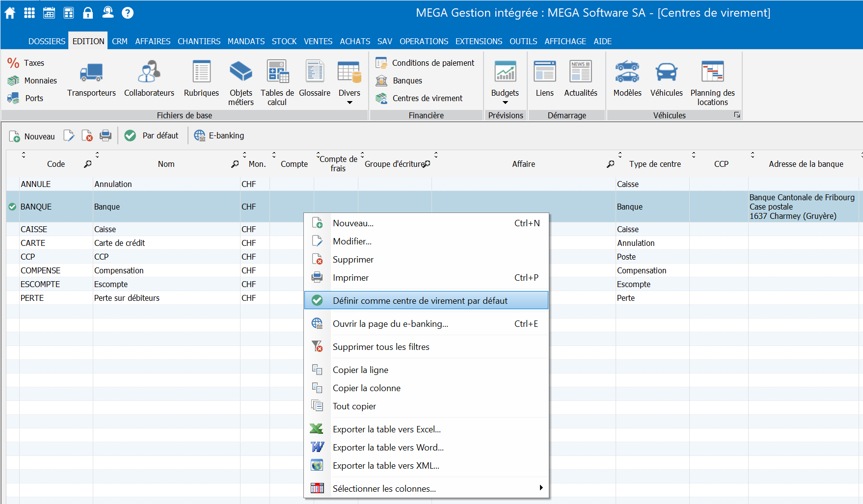Open the user support headset icon
Screen dimensions: 863x504
108,12
